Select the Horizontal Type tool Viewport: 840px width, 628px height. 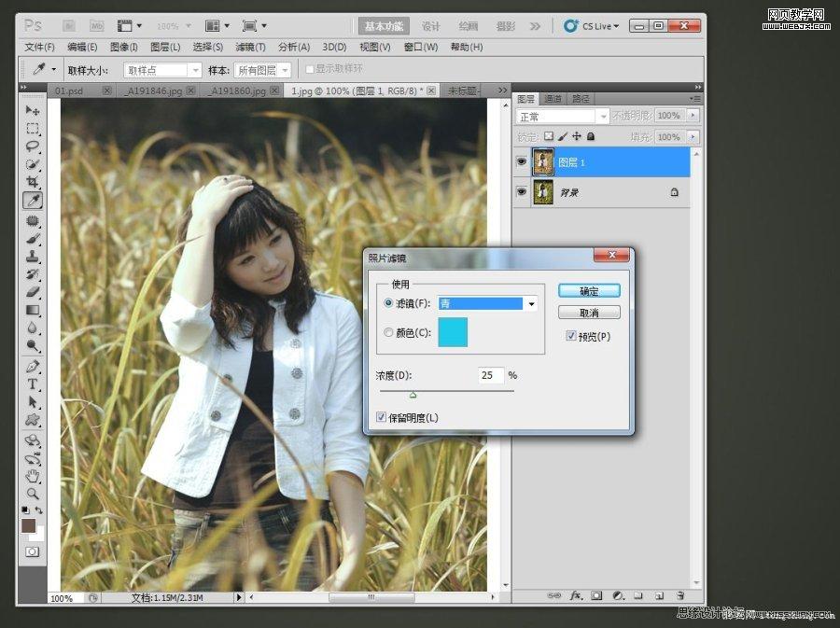point(33,384)
